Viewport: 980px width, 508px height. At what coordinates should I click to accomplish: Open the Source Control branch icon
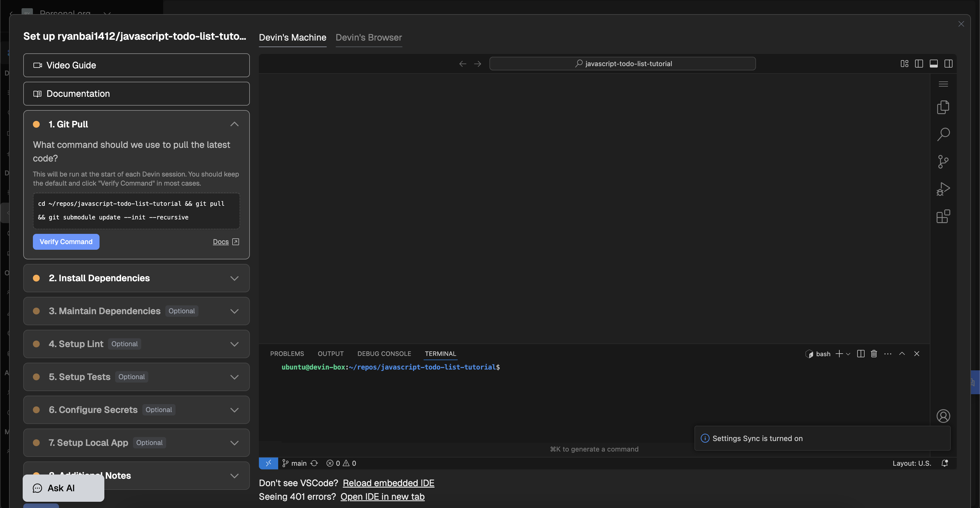point(943,162)
